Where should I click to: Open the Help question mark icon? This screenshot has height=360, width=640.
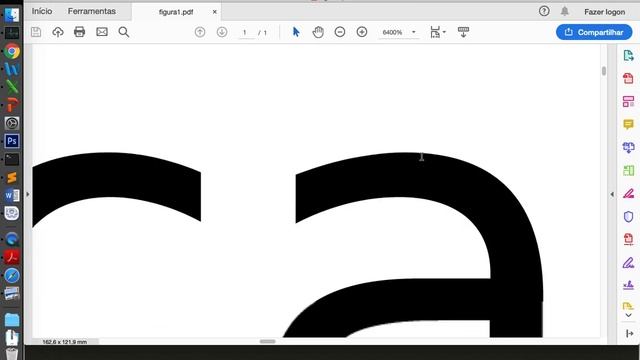(x=544, y=11)
